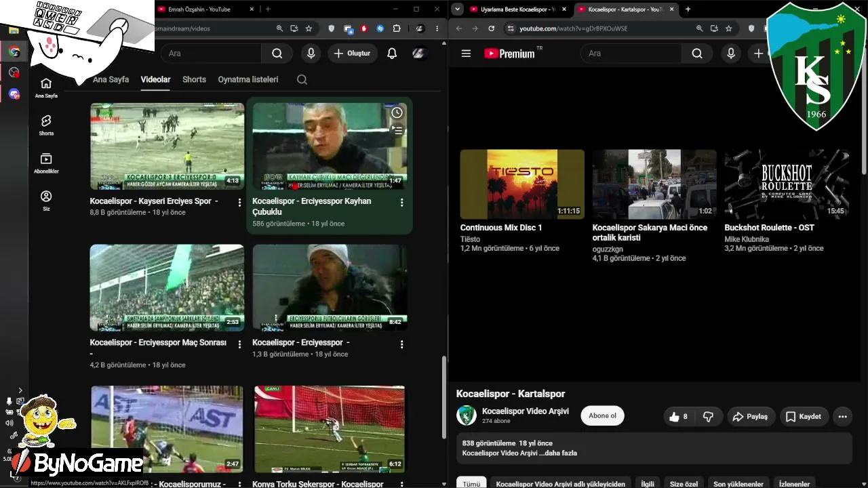
Task: Open Buckshot Roulette - OST thumbnail
Action: click(787, 184)
